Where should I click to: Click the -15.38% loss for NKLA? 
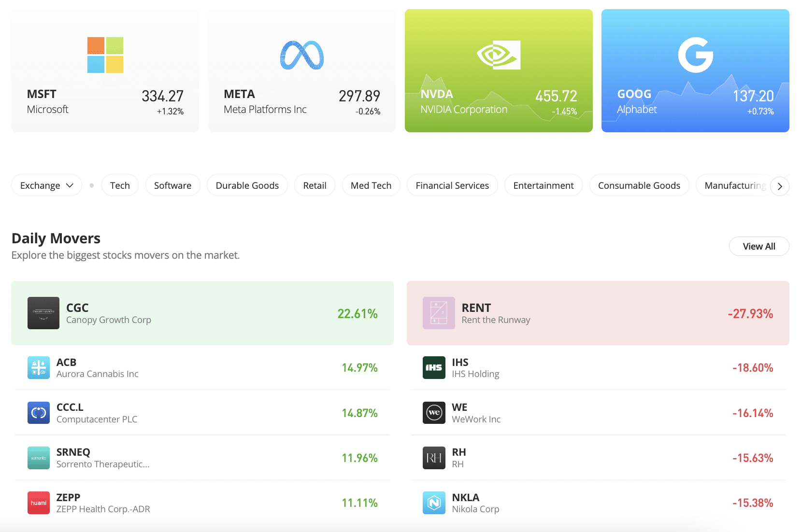point(753,503)
